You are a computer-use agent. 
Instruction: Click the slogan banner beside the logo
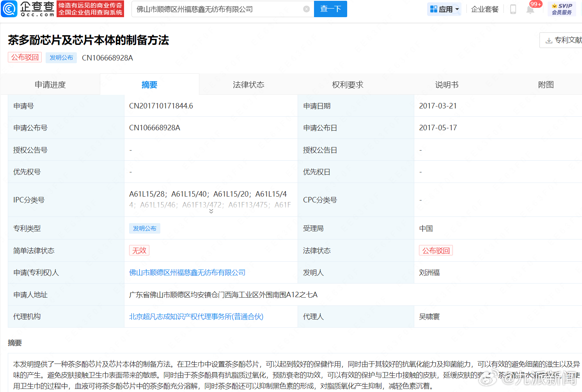[90, 9]
